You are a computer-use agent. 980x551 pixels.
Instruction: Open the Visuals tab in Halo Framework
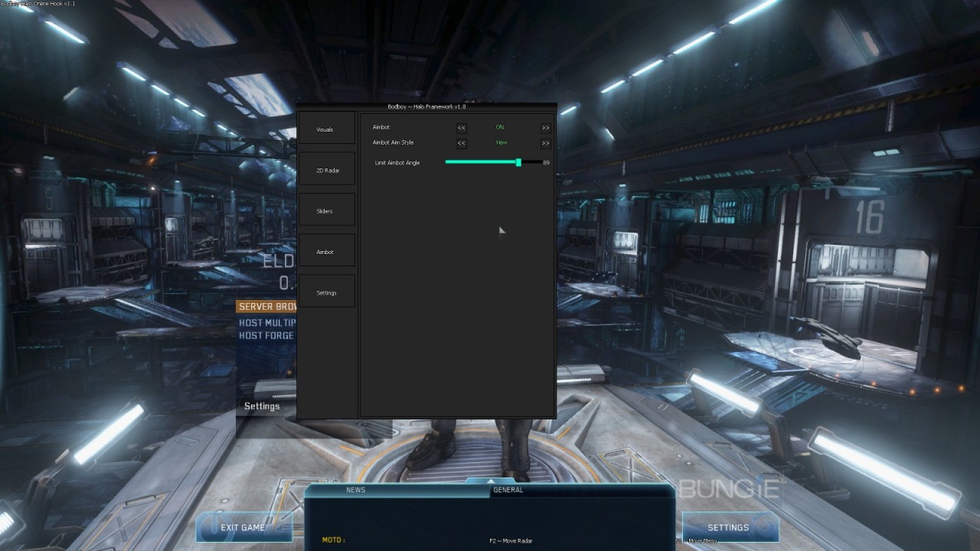pos(325,129)
